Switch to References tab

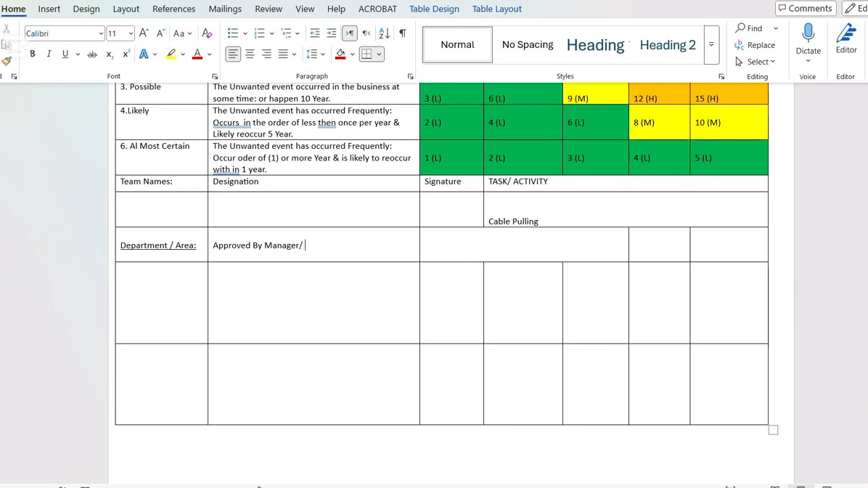point(174,9)
